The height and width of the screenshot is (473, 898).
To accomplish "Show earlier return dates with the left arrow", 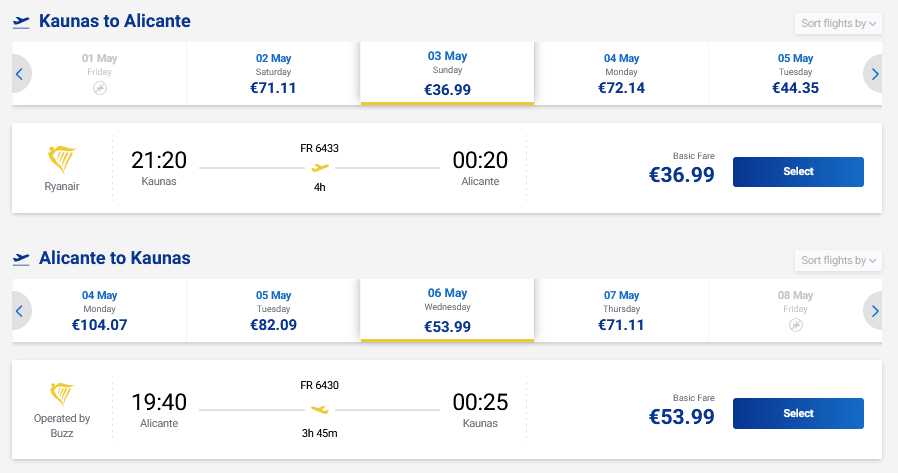I will pyautogui.click(x=19, y=311).
